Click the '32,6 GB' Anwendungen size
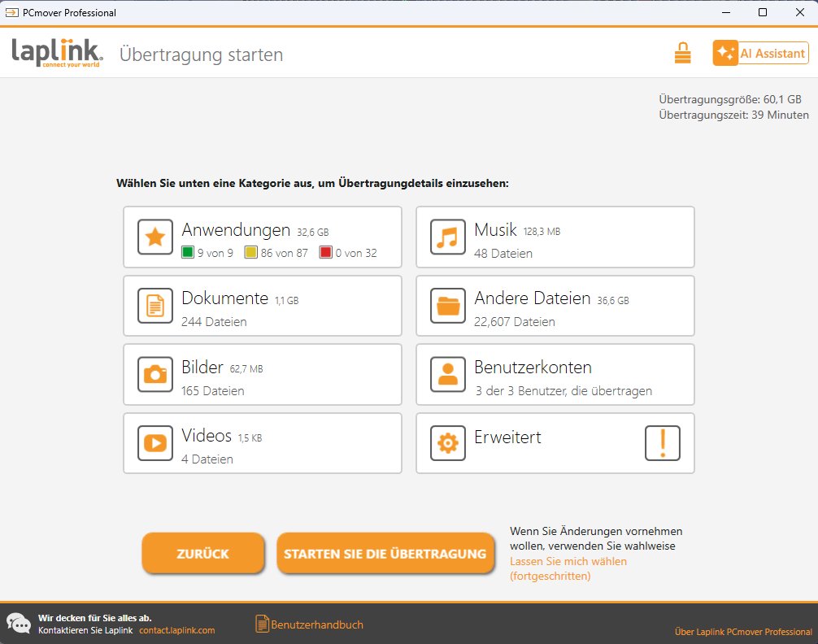818x644 pixels. tap(313, 232)
